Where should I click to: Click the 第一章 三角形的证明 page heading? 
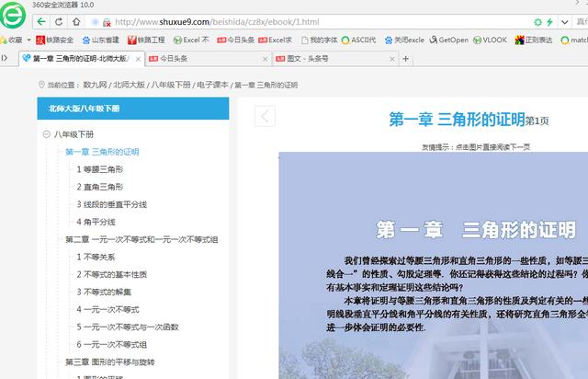pyautogui.click(x=457, y=120)
